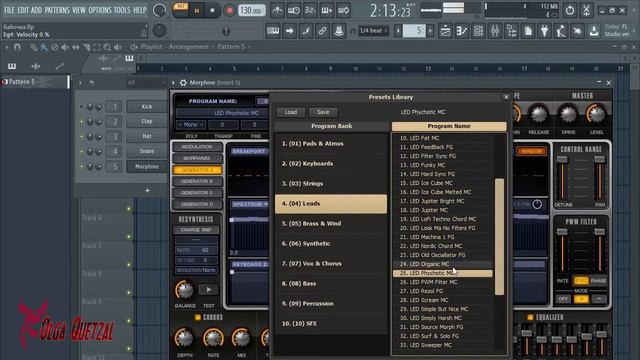Stop playback with the stop button
Image resolution: width=640 pixels, height=360 pixels.
pos(212,10)
